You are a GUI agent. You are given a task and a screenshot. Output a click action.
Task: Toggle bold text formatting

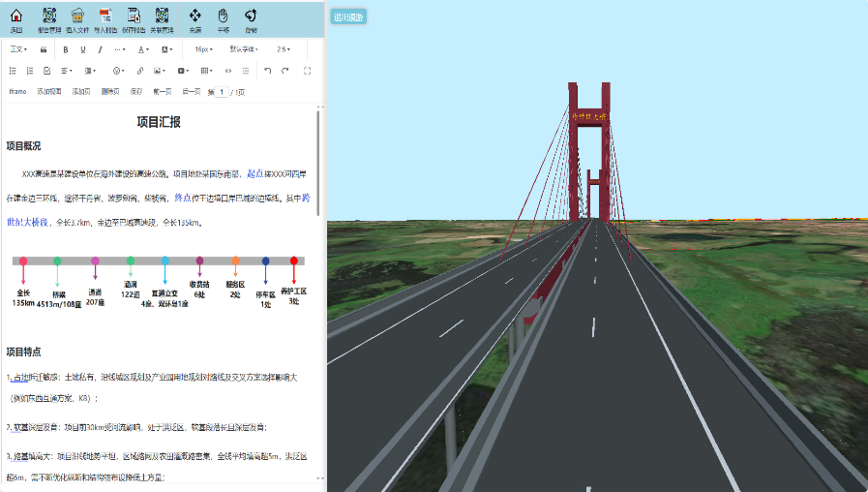point(66,49)
